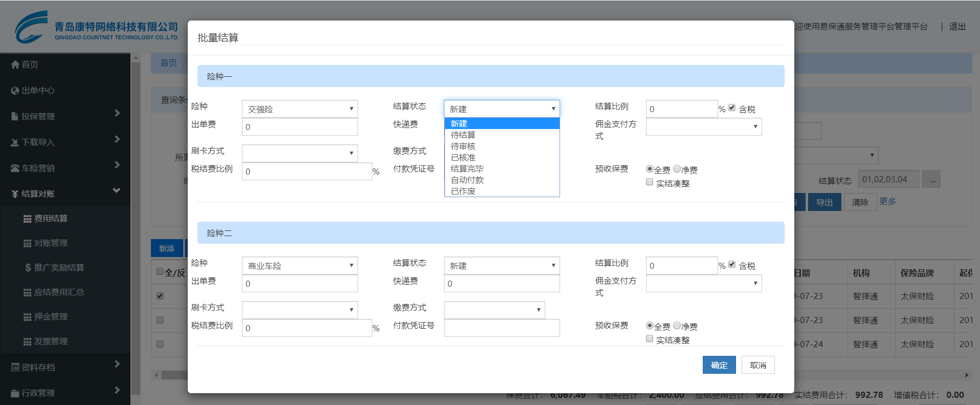Toggle 含税 checkbox in 险种一 section
Image resolution: width=980 pixels, height=405 pixels.
click(x=732, y=108)
